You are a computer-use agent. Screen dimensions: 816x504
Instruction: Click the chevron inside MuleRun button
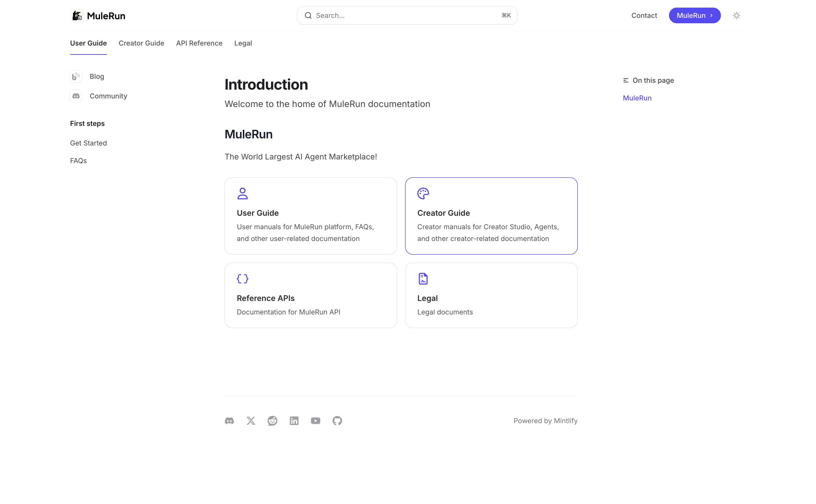tap(711, 15)
